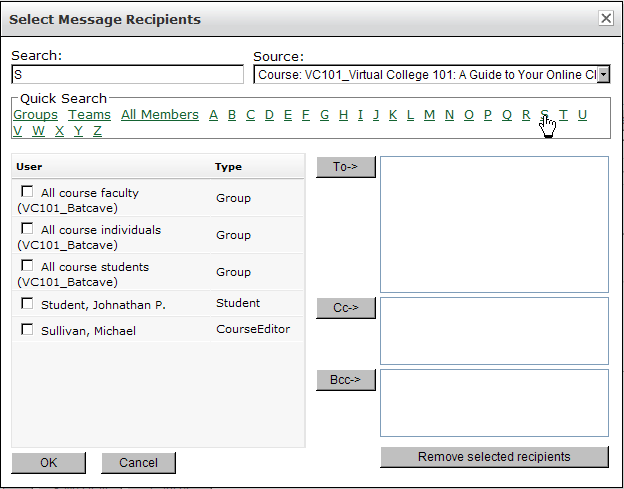Confirm with the OK button
Viewport: 624px width, 489px height.
tap(49, 463)
